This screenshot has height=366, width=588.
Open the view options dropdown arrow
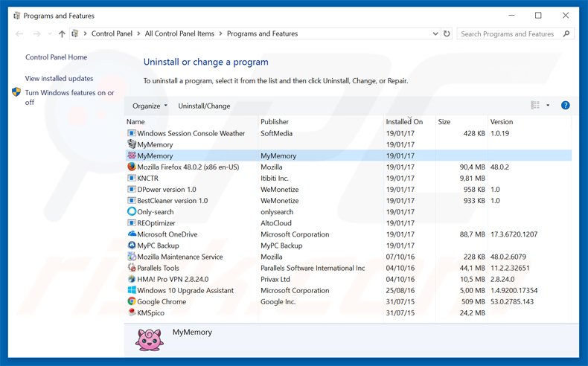[x=548, y=106]
